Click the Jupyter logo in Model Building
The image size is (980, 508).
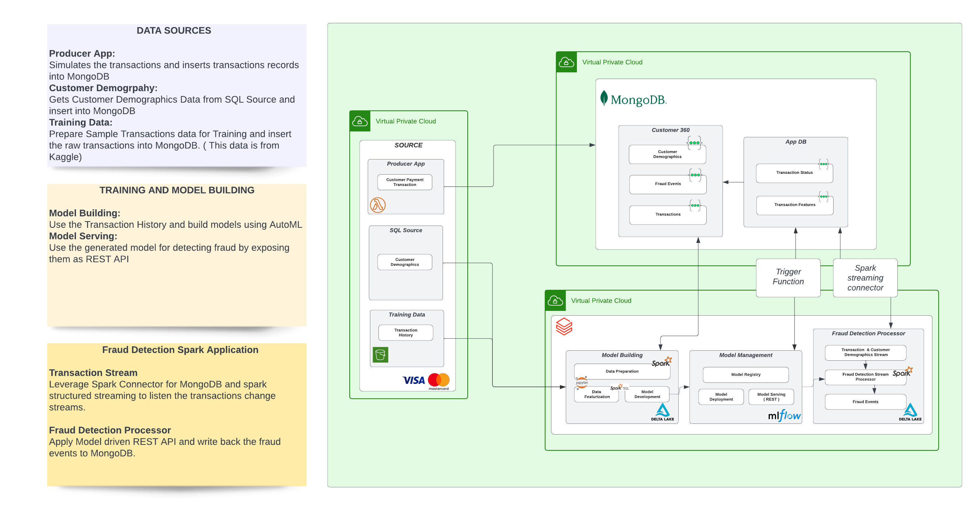click(x=582, y=382)
